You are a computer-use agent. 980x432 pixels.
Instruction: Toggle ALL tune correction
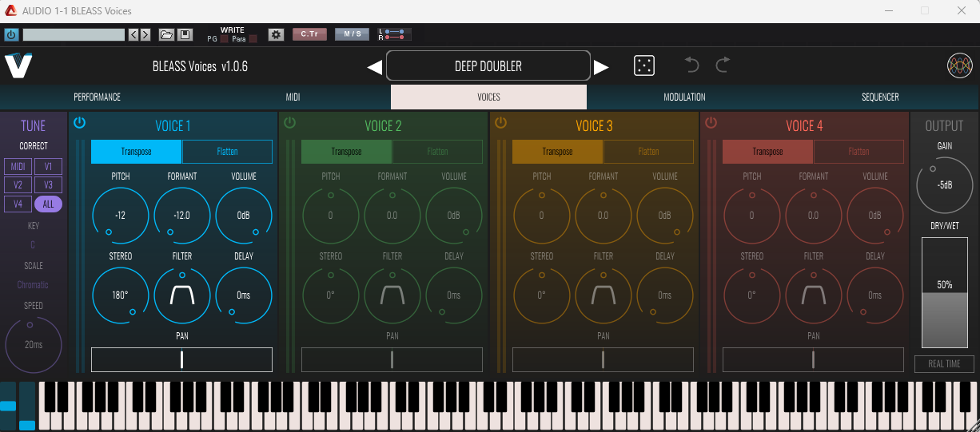point(48,204)
